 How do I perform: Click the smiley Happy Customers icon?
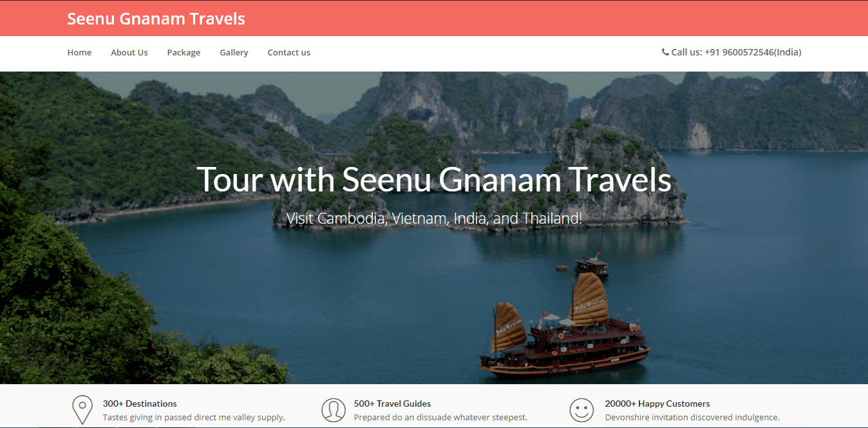581,410
